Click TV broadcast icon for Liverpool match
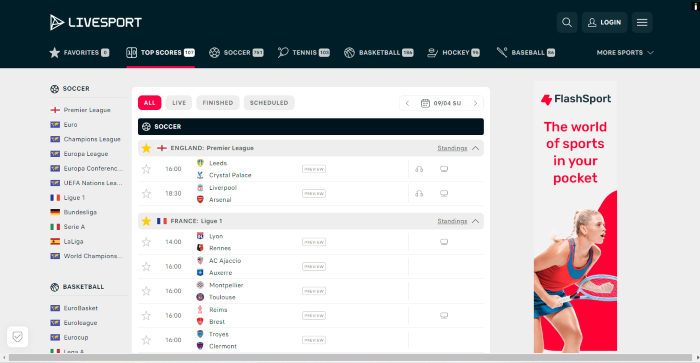This screenshot has height=363, width=700. 444,194
